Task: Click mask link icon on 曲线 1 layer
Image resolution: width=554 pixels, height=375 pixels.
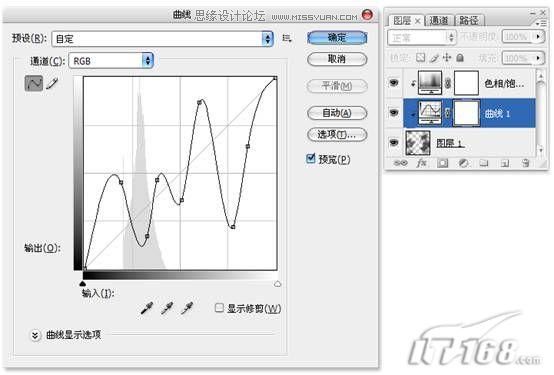Action: coord(447,113)
